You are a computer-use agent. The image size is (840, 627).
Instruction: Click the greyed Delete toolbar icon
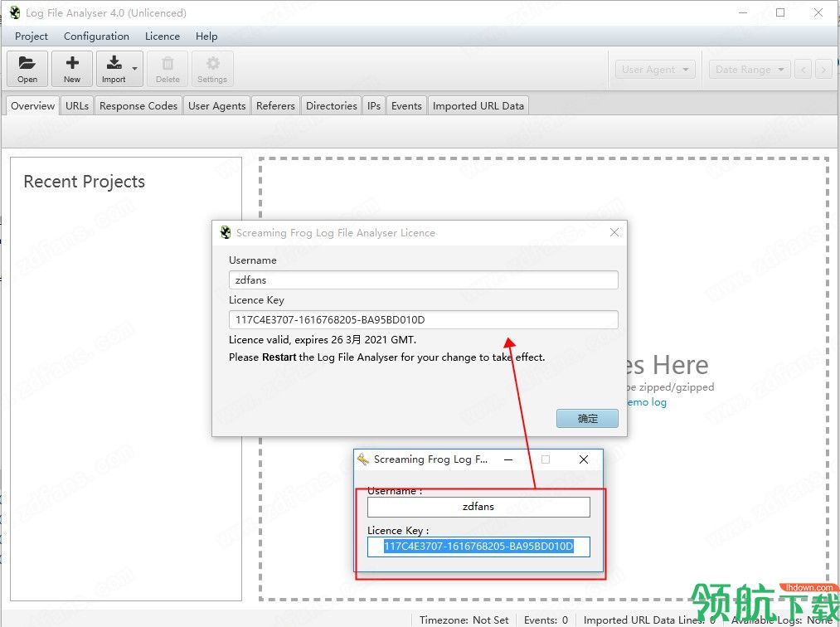pyautogui.click(x=168, y=69)
